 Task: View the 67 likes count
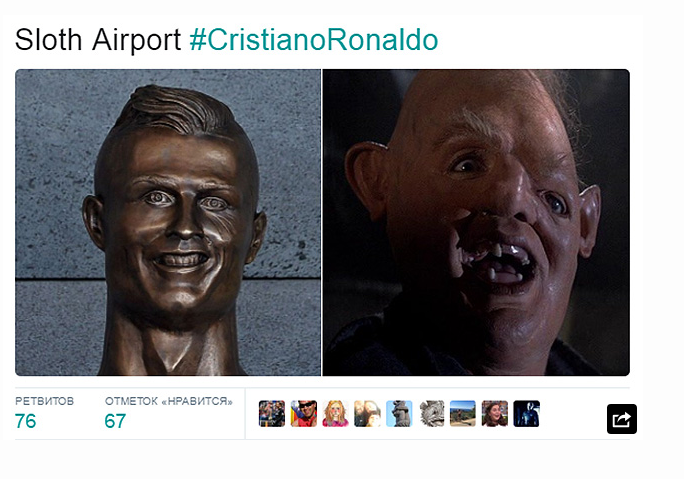point(168,413)
